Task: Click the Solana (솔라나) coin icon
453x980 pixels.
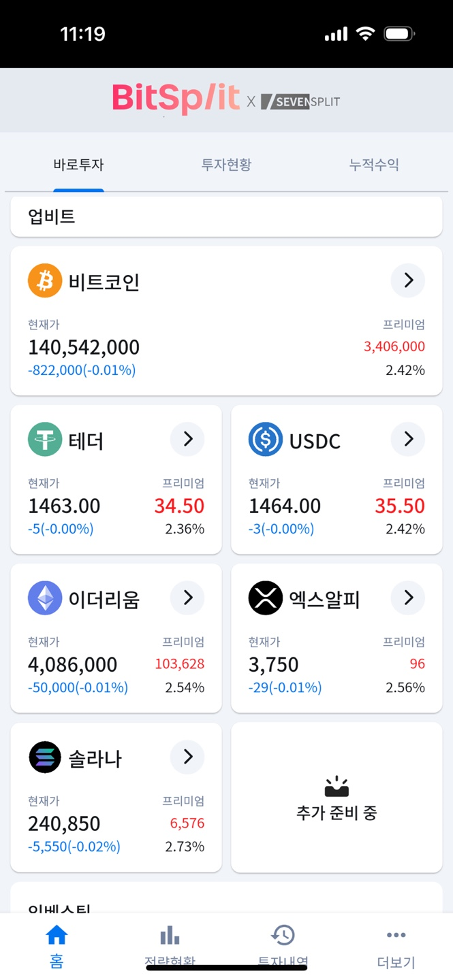Action: click(x=45, y=757)
